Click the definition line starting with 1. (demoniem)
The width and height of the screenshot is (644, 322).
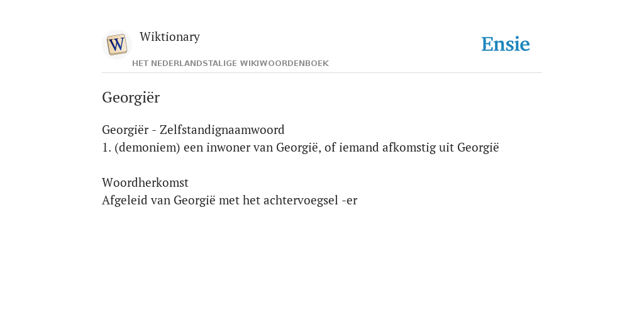click(x=300, y=147)
